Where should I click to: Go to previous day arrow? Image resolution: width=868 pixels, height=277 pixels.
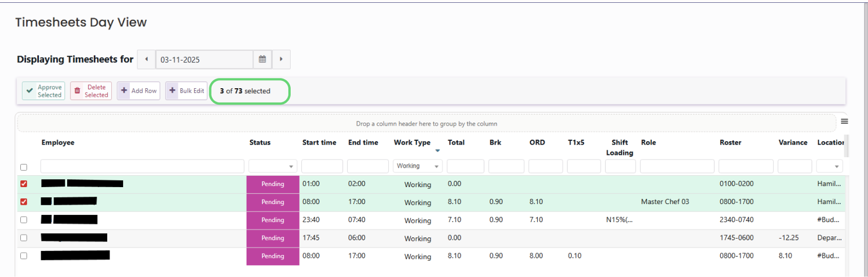147,59
